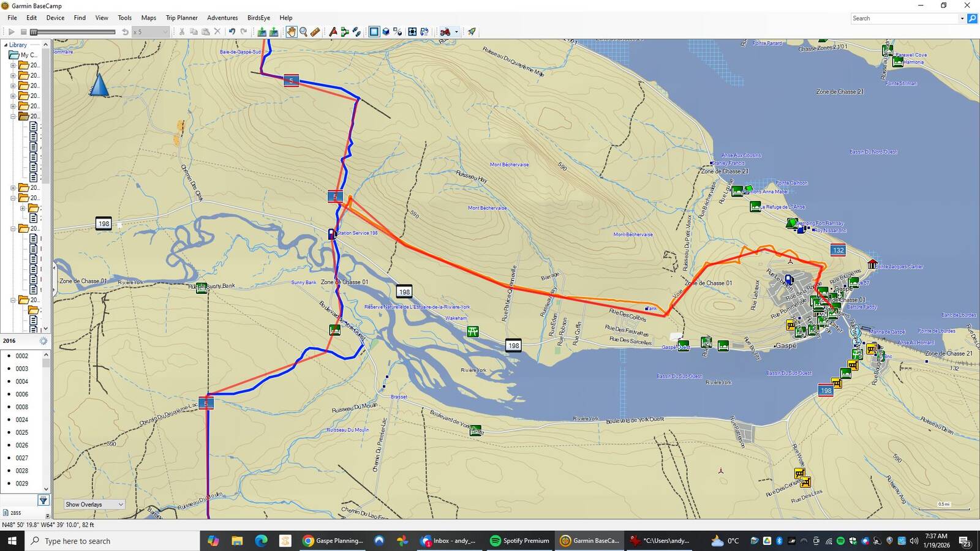Open the BirdsEye menu
Screen dimensions: 980x551
click(258, 18)
